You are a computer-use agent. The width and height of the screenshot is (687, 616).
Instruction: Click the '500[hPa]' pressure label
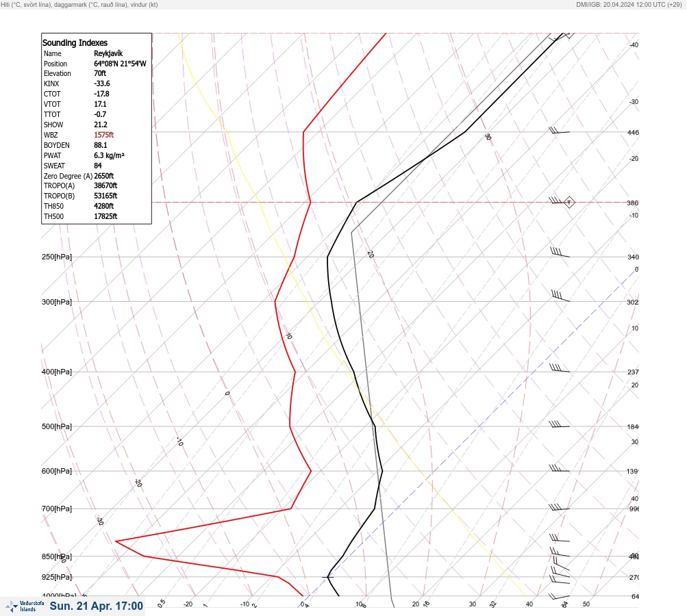pos(57,426)
